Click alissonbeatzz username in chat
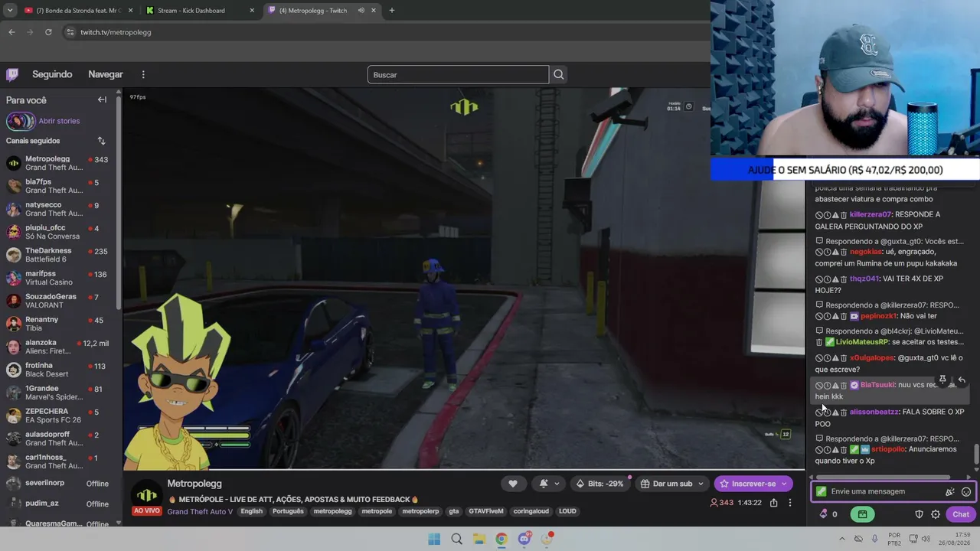980x551 pixels. pyautogui.click(x=874, y=412)
